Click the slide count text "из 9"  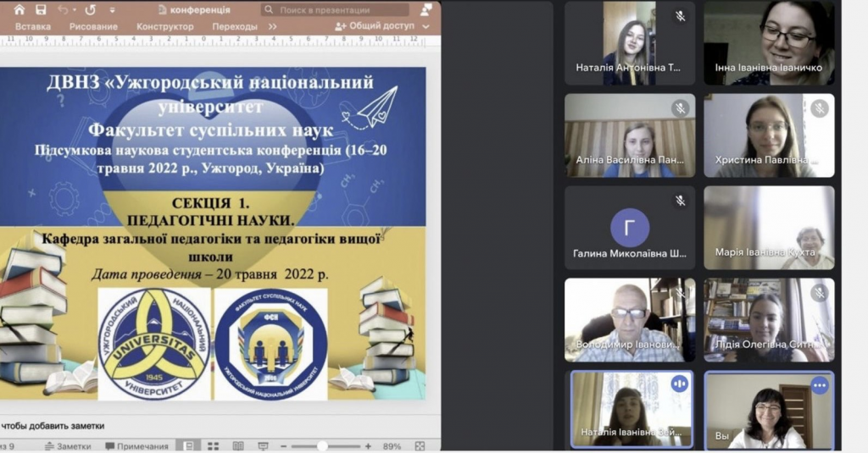point(7,446)
